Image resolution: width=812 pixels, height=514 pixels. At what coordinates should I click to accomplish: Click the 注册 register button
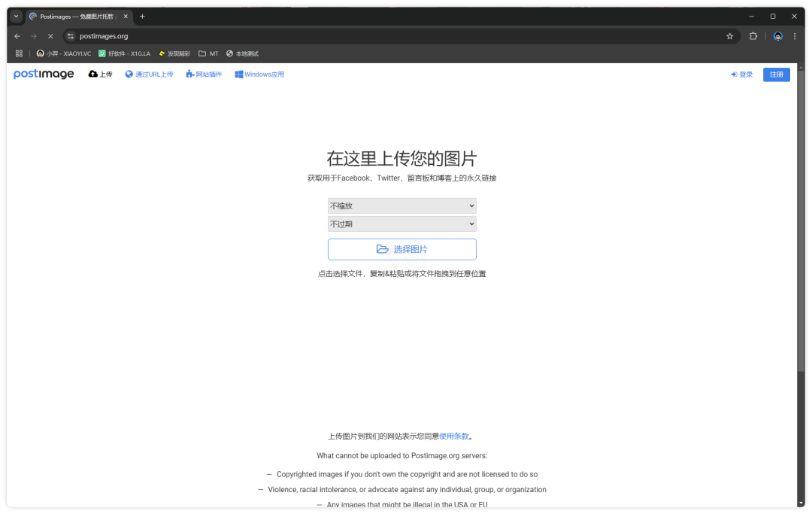776,75
